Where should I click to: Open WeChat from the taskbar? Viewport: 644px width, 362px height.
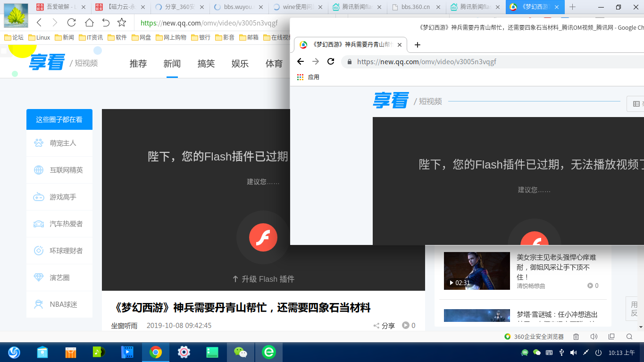coord(241,352)
